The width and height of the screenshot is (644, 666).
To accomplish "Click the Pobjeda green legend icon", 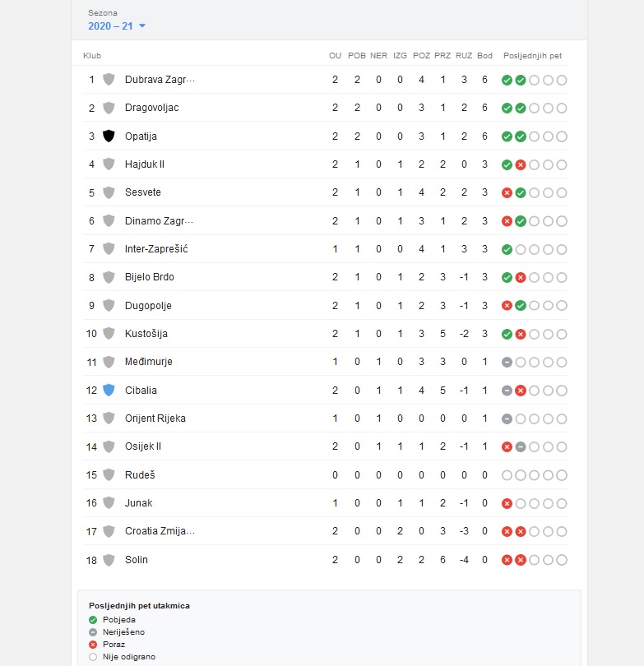I will [x=93, y=619].
